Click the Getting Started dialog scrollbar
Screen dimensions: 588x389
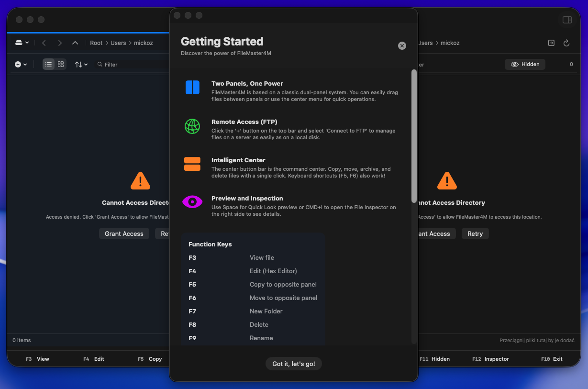pos(414,136)
